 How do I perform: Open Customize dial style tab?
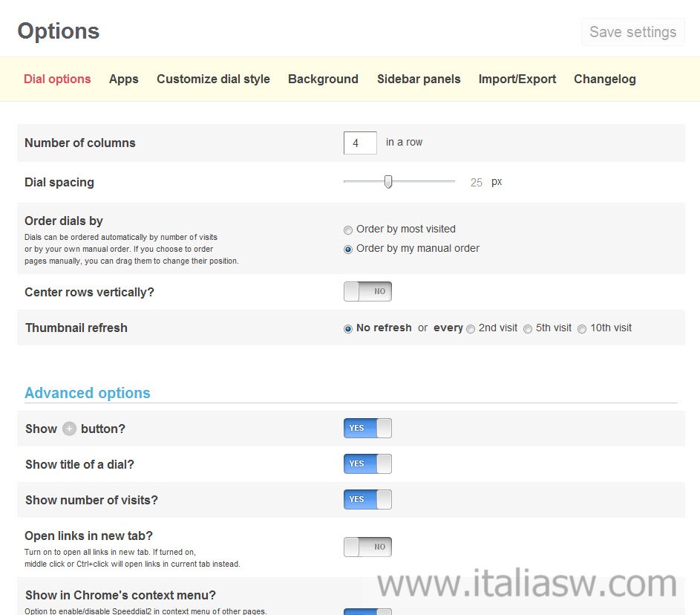click(x=213, y=79)
